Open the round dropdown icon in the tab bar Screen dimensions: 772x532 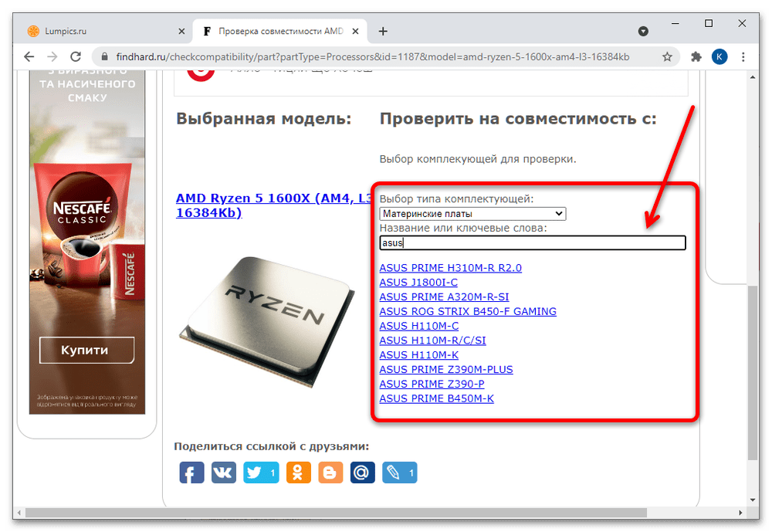pos(643,31)
